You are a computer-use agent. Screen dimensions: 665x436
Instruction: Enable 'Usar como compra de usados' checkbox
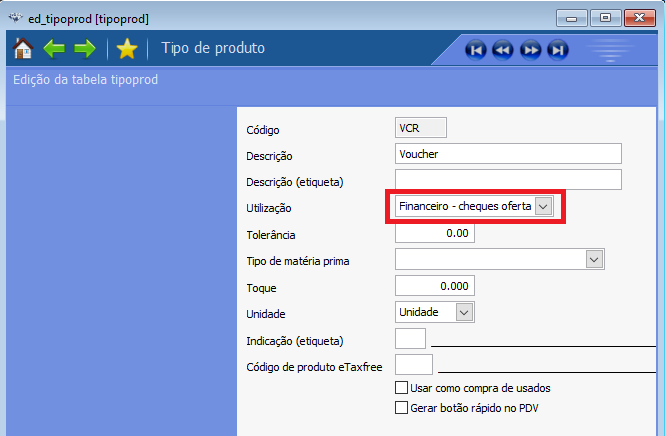(402, 388)
